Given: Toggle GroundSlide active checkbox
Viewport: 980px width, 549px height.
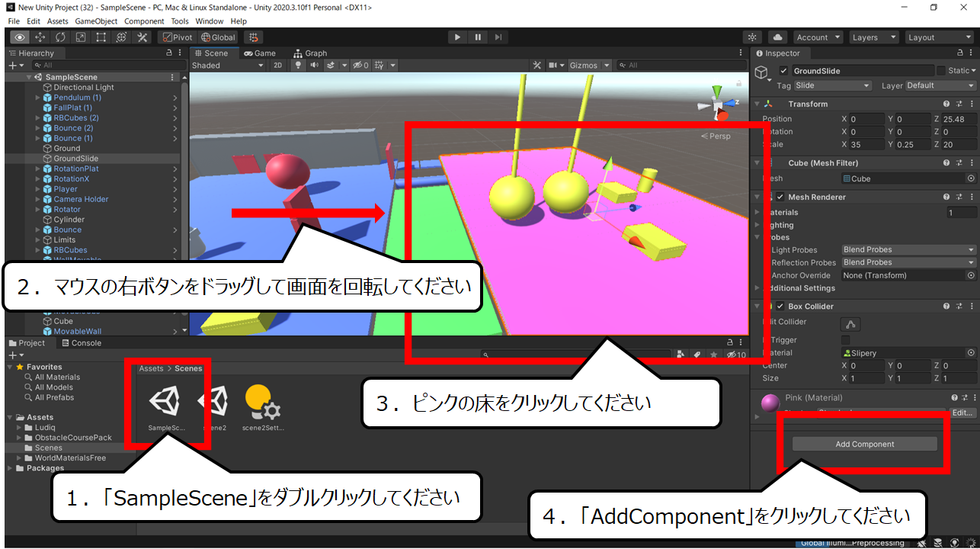Looking at the screenshot, I should click(783, 71).
